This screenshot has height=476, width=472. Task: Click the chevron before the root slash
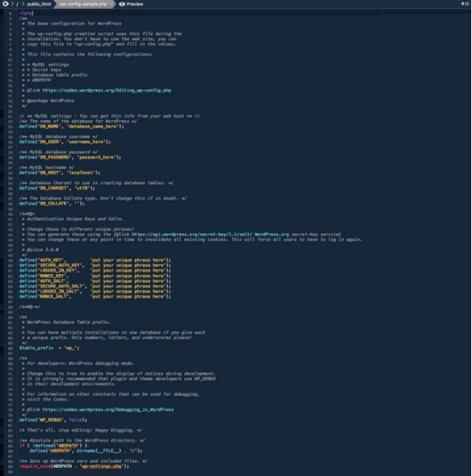[x=12, y=4]
